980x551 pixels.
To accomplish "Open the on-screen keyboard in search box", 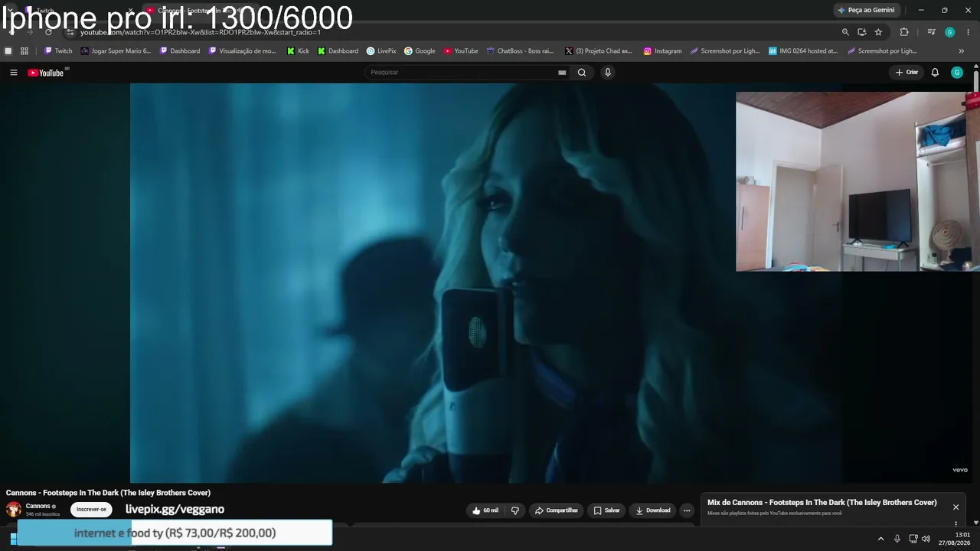I will pos(562,73).
